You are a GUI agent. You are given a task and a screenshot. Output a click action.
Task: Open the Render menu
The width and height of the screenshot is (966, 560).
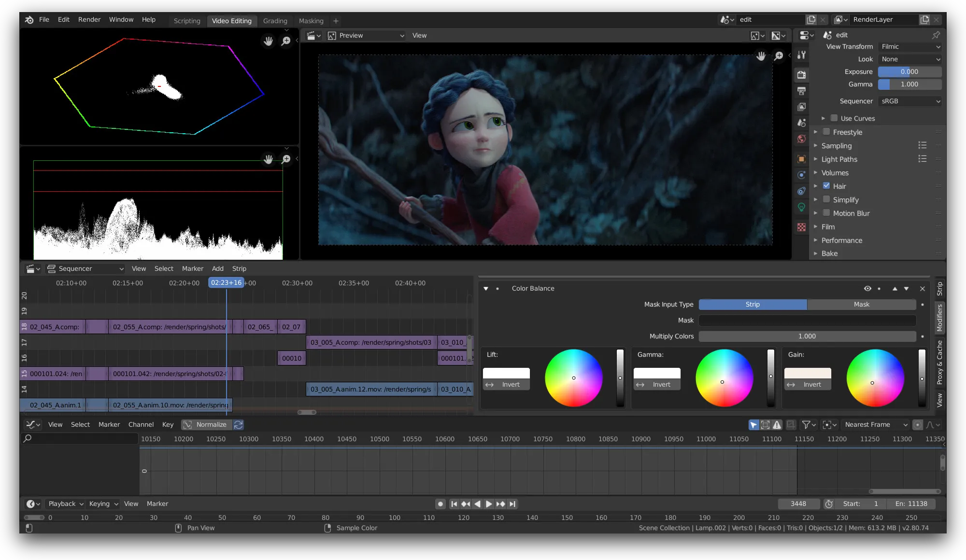(89, 19)
